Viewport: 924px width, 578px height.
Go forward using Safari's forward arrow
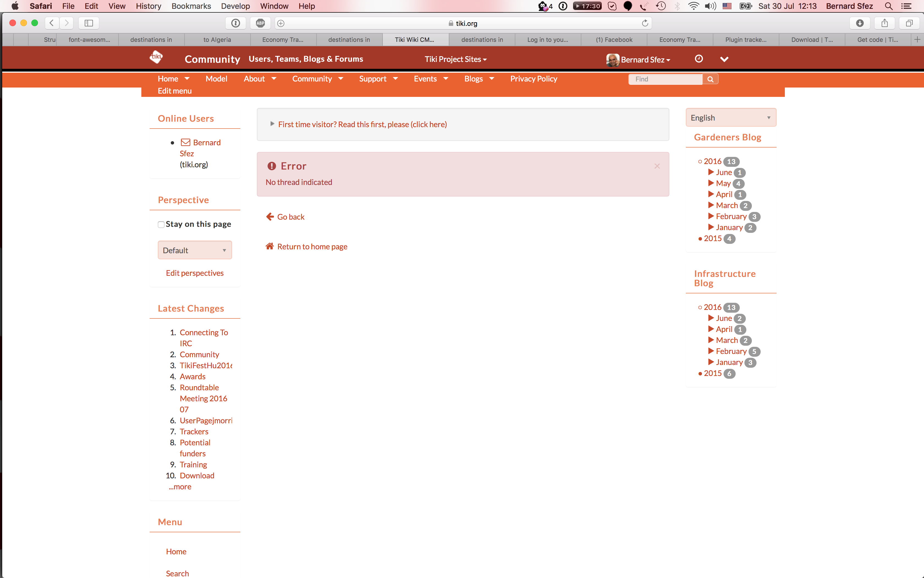[x=67, y=23]
